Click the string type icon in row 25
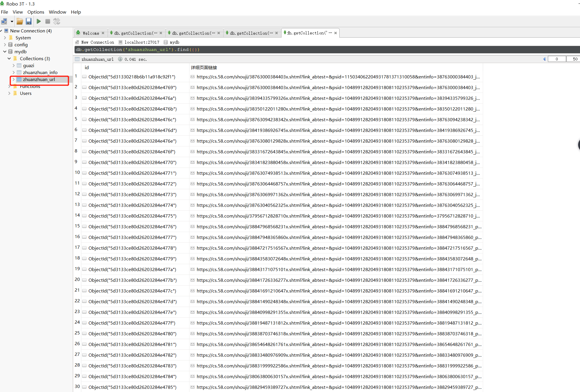Image resolution: width=580 pixels, height=392 pixels. [x=192, y=334]
